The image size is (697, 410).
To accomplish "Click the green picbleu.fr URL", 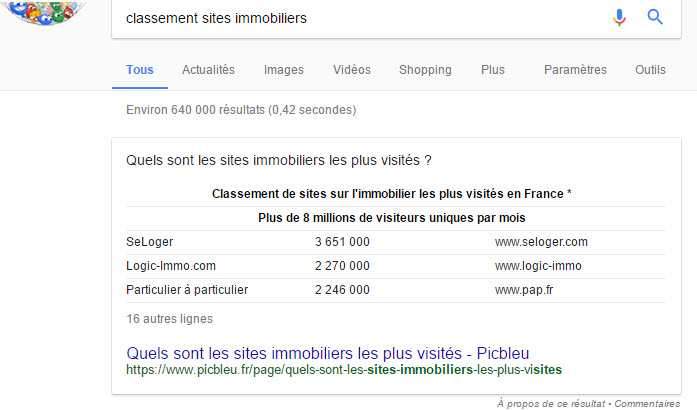I will [344, 370].
